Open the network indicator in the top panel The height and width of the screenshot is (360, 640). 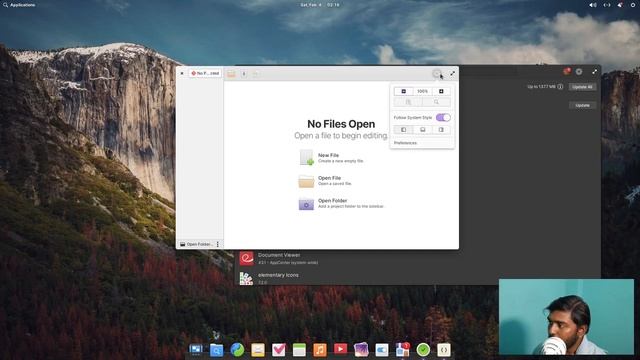click(607, 5)
